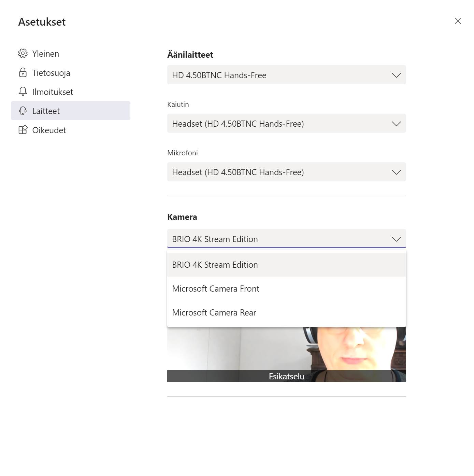Expand the Kaiutin dropdown chevron

[x=396, y=124]
